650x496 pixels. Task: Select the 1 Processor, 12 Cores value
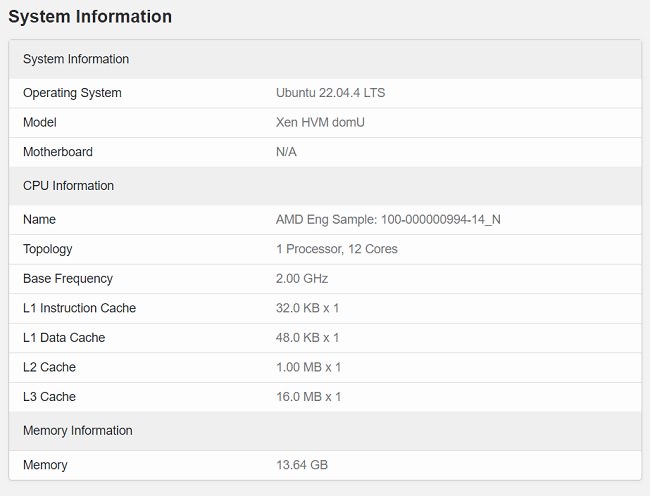point(336,249)
